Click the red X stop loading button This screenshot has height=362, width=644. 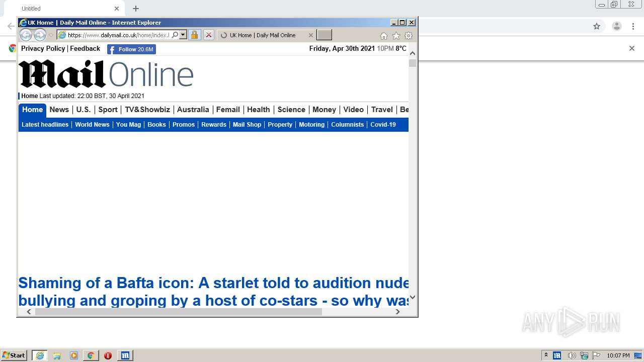[x=209, y=35]
